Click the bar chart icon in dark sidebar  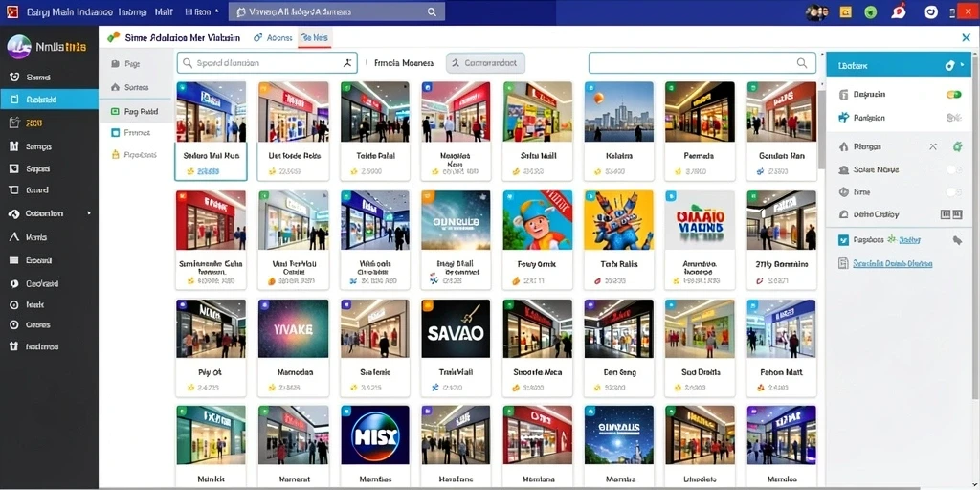(13, 146)
